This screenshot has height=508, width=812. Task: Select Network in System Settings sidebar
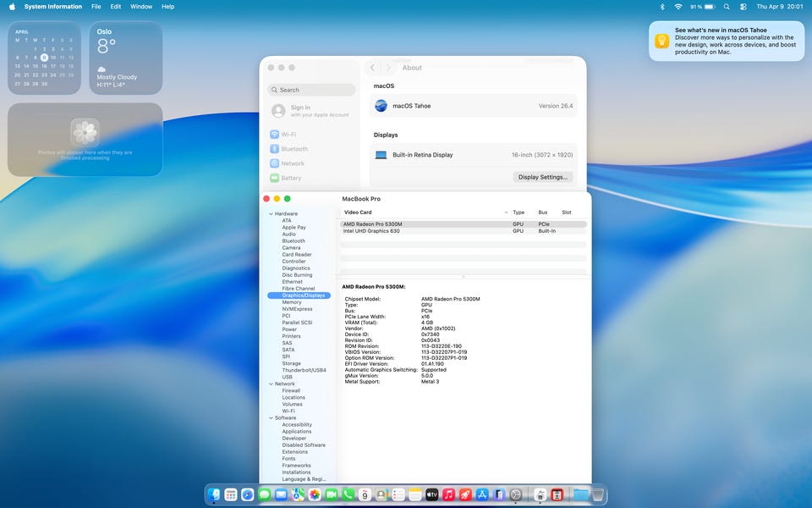point(287,163)
